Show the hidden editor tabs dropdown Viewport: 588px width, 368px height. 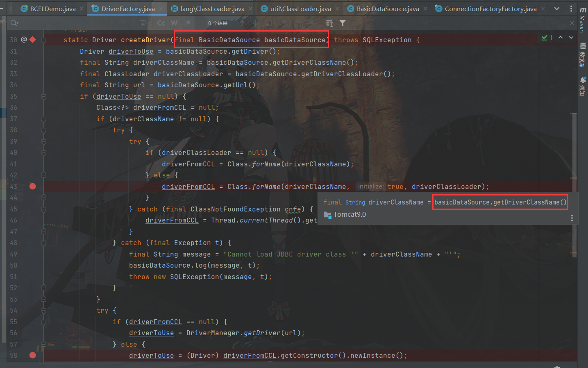[557, 9]
